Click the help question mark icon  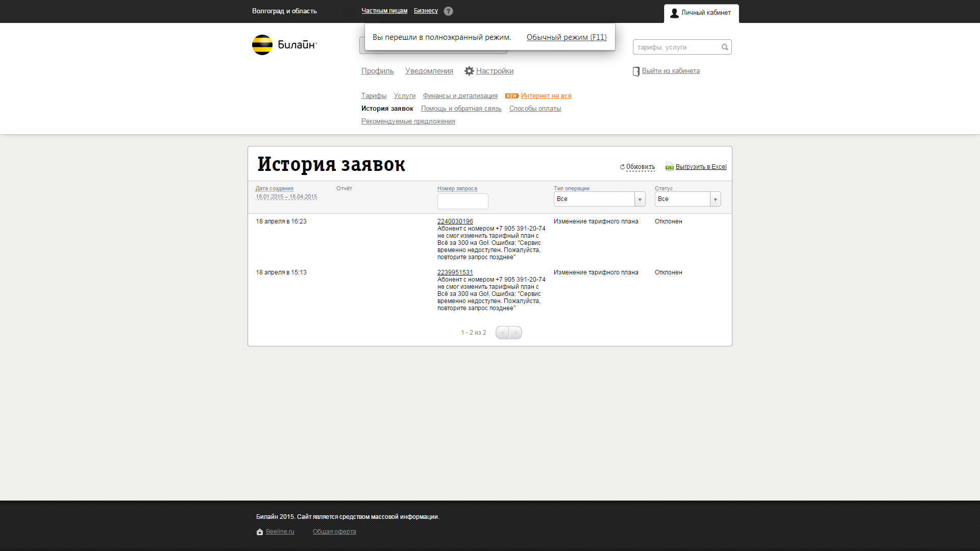[448, 11]
